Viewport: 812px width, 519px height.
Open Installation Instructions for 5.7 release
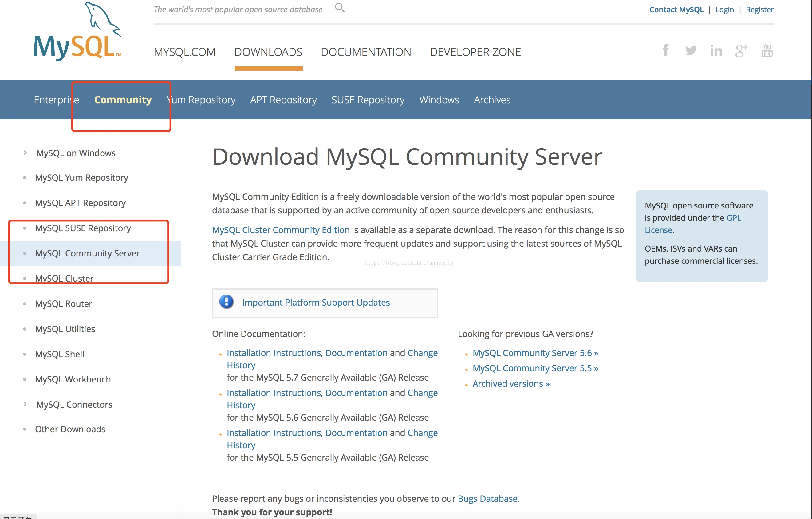point(274,353)
